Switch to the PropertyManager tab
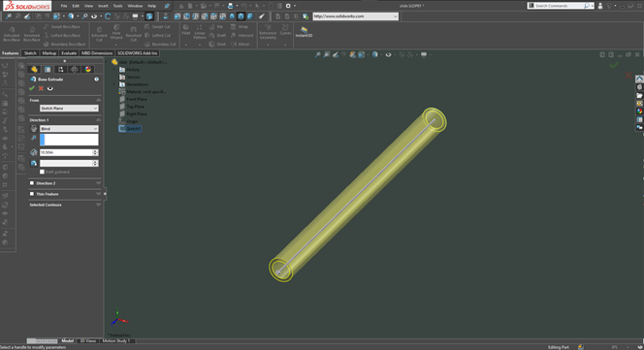Screen dimensions: 644x350 (x=48, y=70)
